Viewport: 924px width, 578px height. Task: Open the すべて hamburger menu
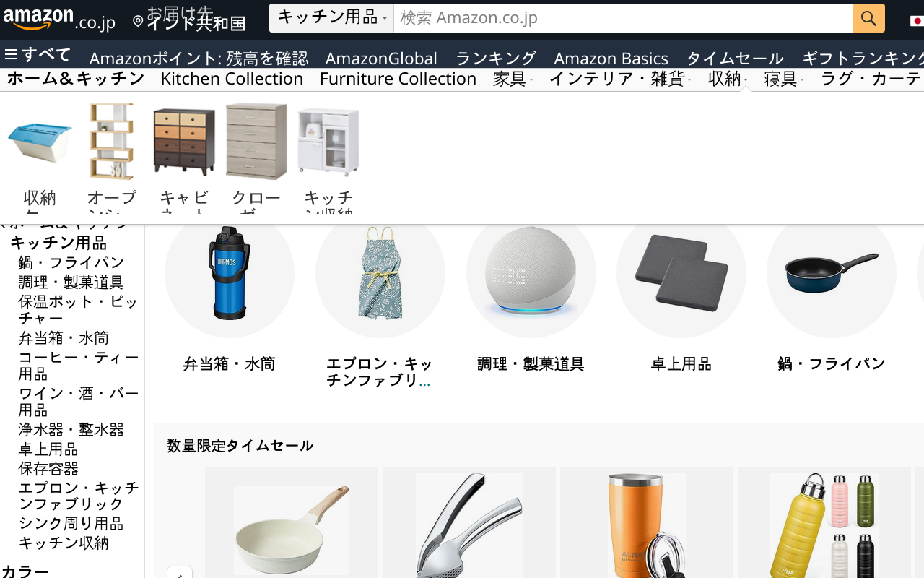click(38, 55)
